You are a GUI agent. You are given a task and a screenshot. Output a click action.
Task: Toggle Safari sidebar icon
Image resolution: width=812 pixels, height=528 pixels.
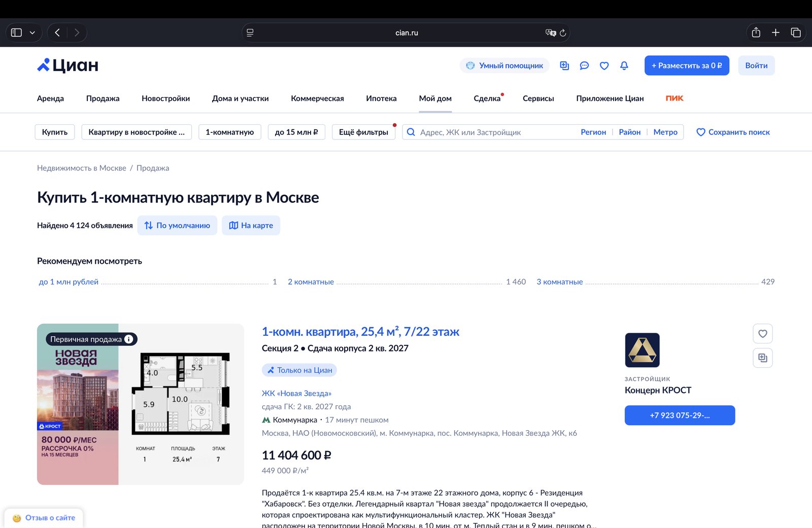tap(16, 32)
